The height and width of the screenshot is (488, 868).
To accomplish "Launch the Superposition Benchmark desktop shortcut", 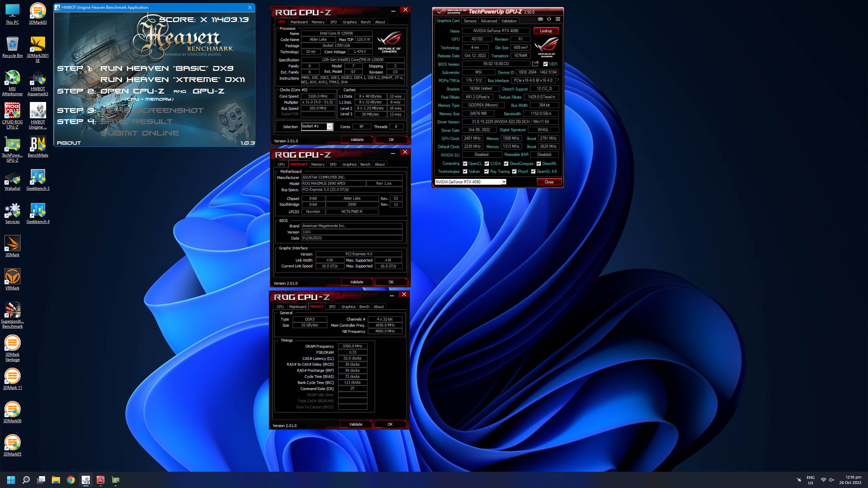I will pos(12,315).
